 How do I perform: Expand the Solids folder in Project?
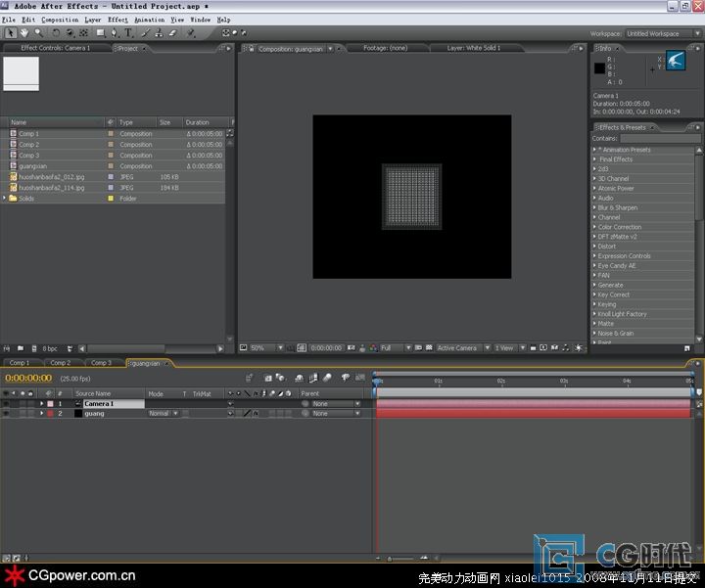click(x=5, y=198)
